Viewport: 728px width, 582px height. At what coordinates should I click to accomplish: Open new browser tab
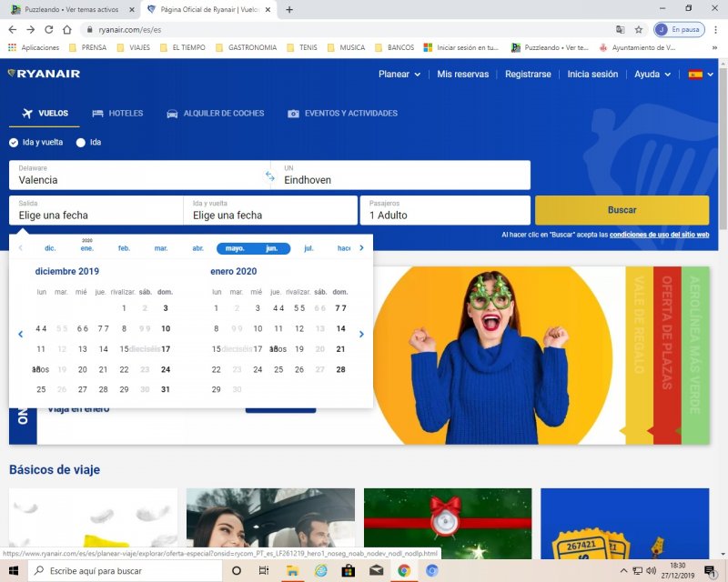[289, 9]
